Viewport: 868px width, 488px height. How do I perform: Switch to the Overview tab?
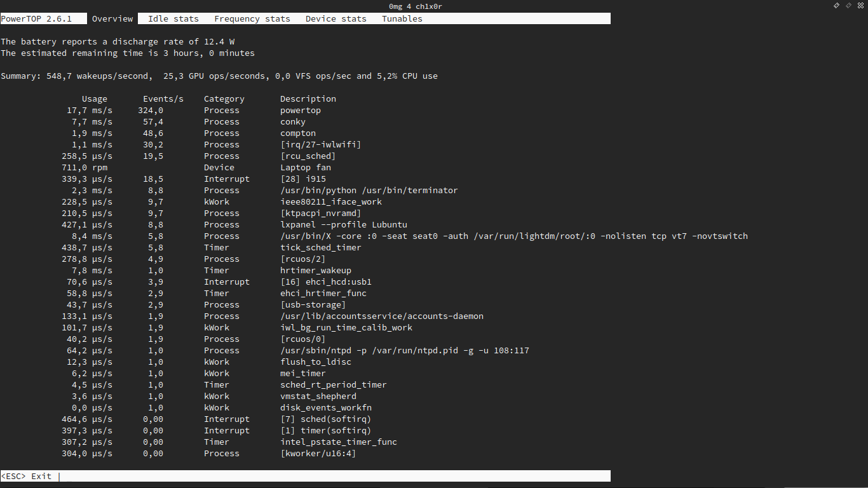[112, 18]
